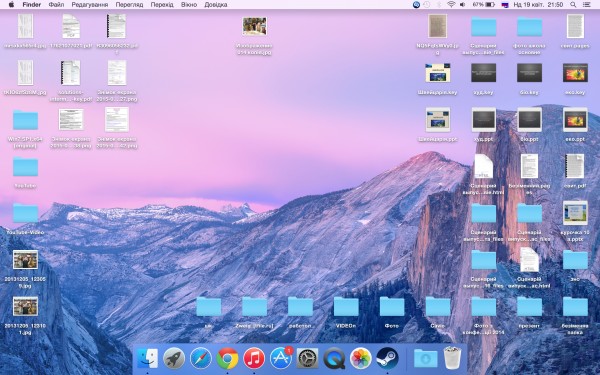The height and width of the screenshot is (375, 600).
Task: Open the Файл menu
Action: 56,5
